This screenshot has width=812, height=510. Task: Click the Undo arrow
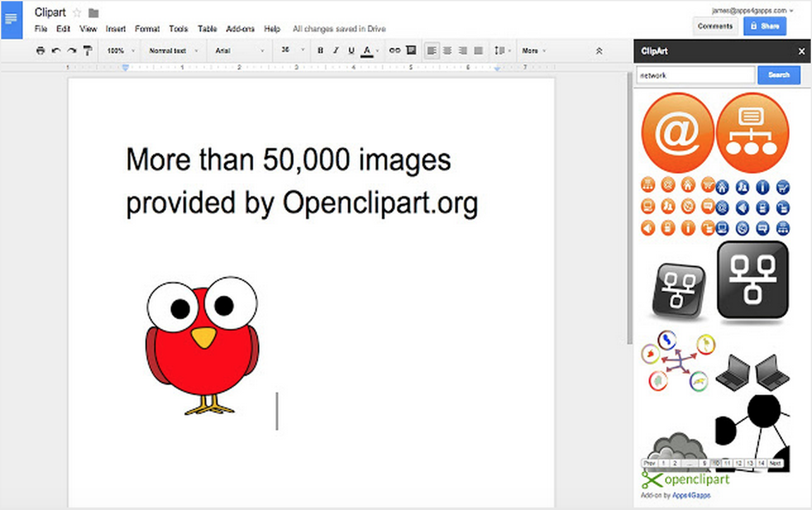pos(56,51)
